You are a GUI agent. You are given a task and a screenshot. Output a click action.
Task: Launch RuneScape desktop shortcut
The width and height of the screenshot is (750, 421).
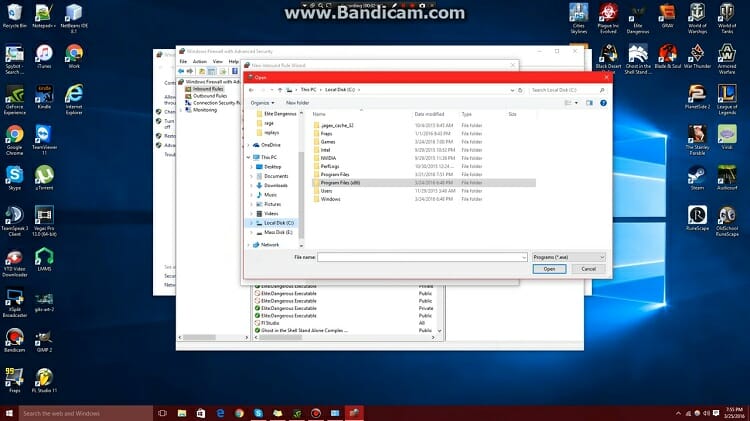(697, 218)
